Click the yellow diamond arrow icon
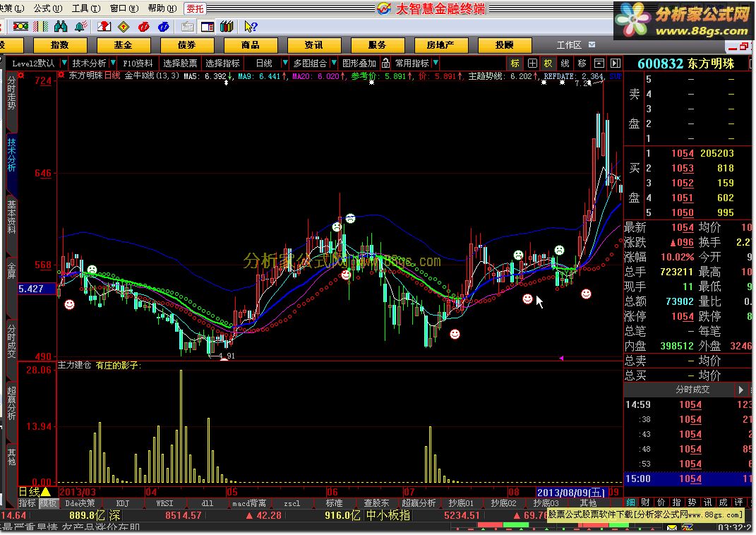This screenshot has width=756, height=535. point(124,27)
